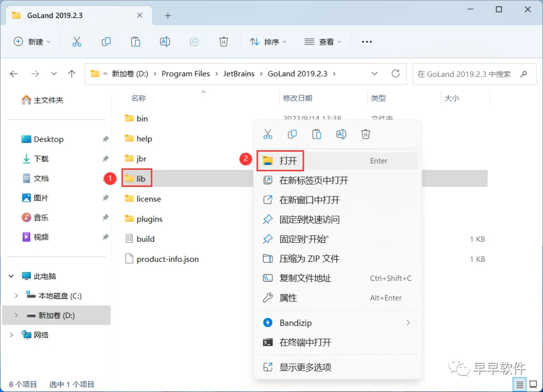This screenshot has width=543, height=392.
Task: Select the bin folder
Action: pos(136,119)
